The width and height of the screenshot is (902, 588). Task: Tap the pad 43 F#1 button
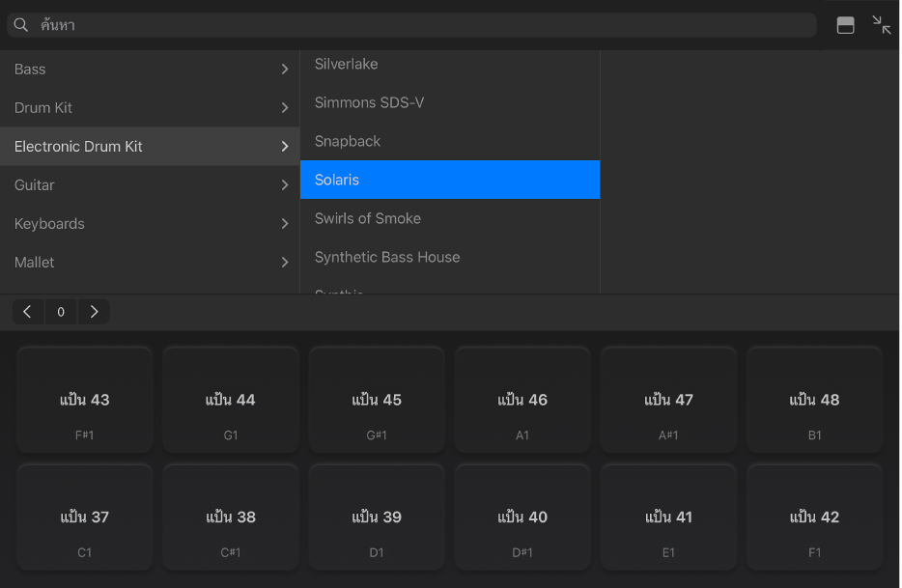[x=85, y=400]
